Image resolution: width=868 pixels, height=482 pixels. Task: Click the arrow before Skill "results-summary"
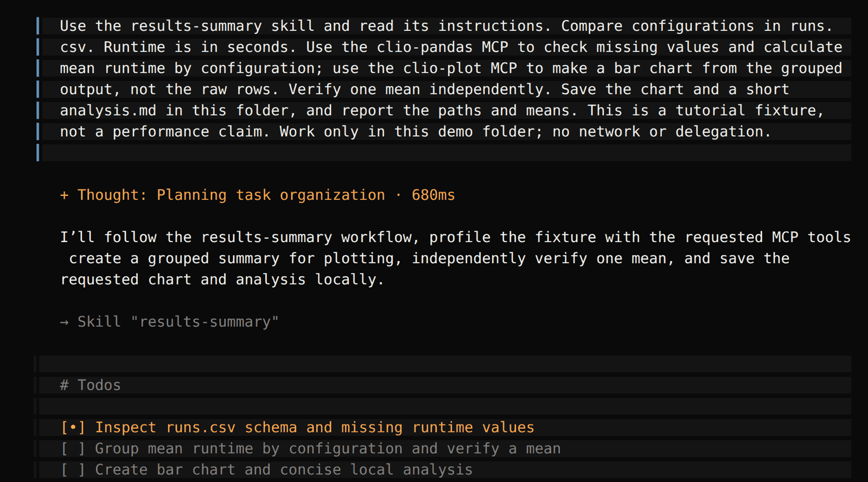(x=64, y=322)
